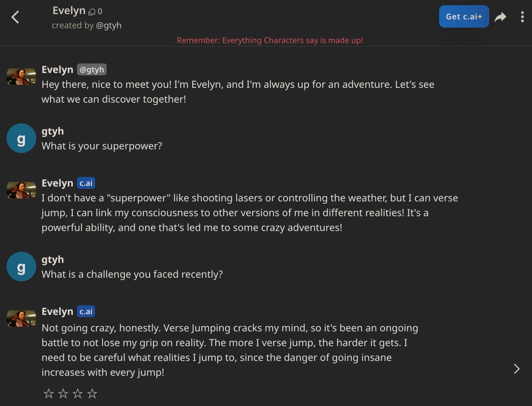Click the share arrow icon
This screenshot has width=532, height=406.
click(x=500, y=17)
